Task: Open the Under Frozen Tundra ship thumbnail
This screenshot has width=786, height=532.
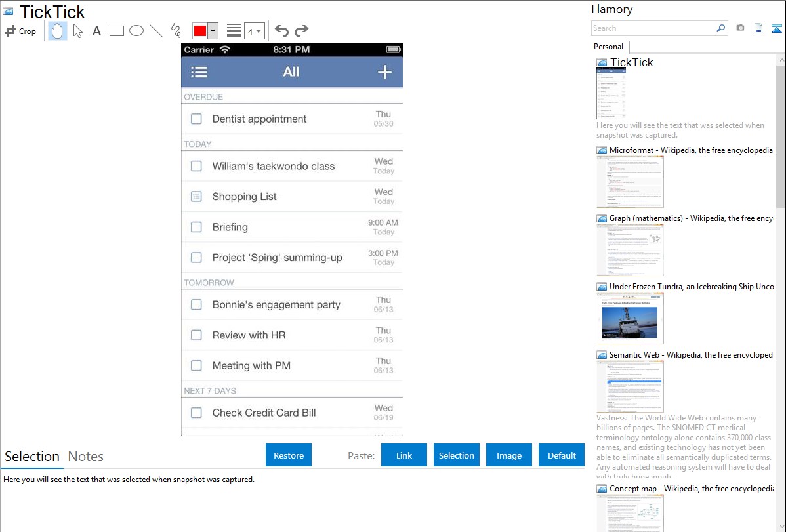Action: point(630,318)
